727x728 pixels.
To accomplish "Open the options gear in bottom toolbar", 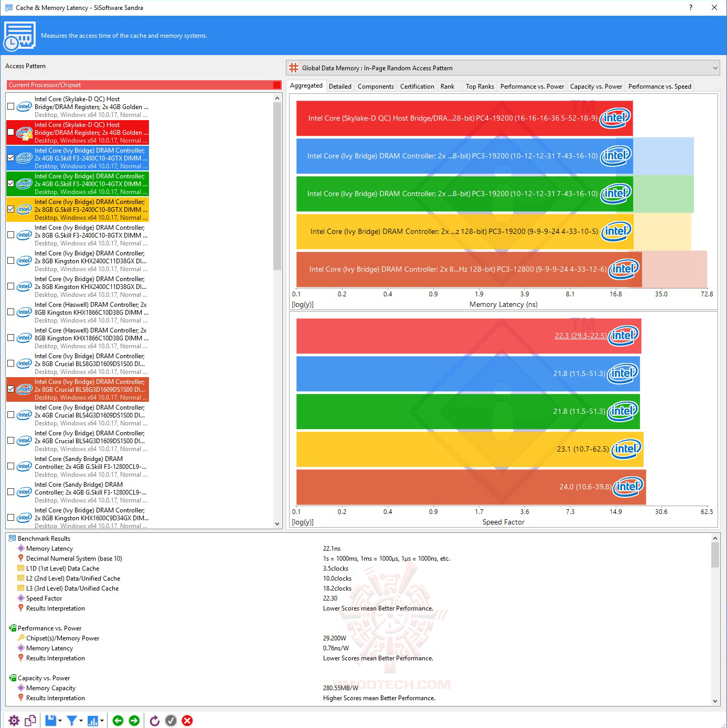I will coord(14,721).
